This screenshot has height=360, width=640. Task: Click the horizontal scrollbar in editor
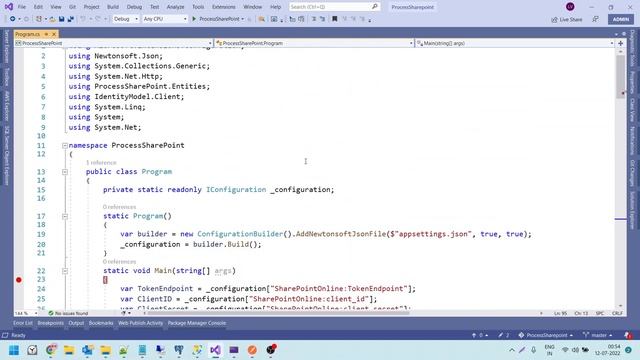tap(278, 313)
